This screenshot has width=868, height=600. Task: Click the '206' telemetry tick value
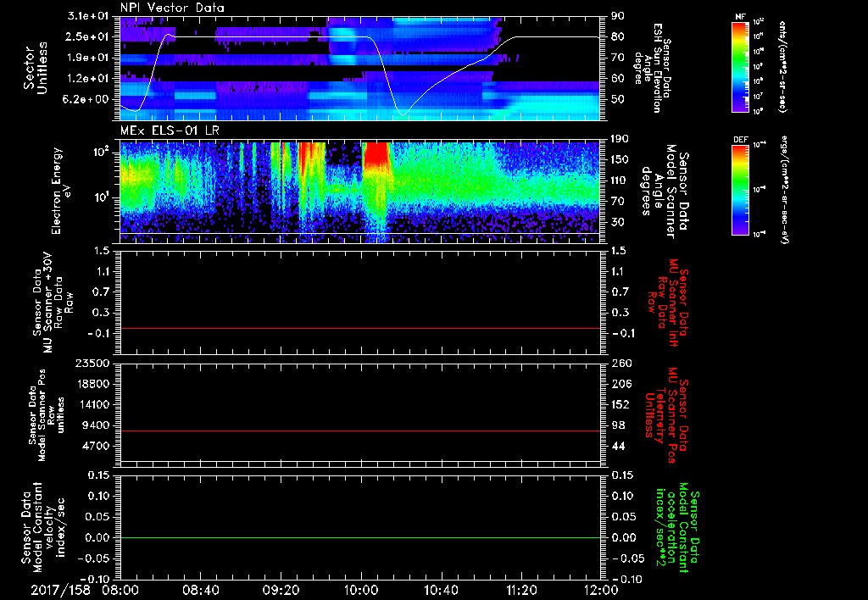pyautogui.click(x=620, y=384)
